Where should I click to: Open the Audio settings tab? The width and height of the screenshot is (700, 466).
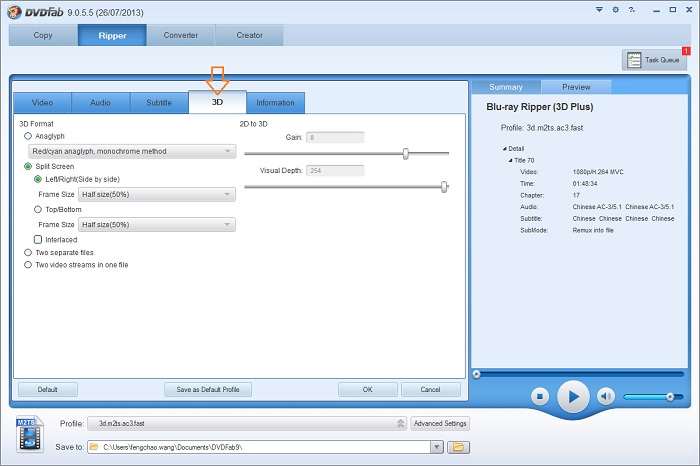(x=100, y=103)
